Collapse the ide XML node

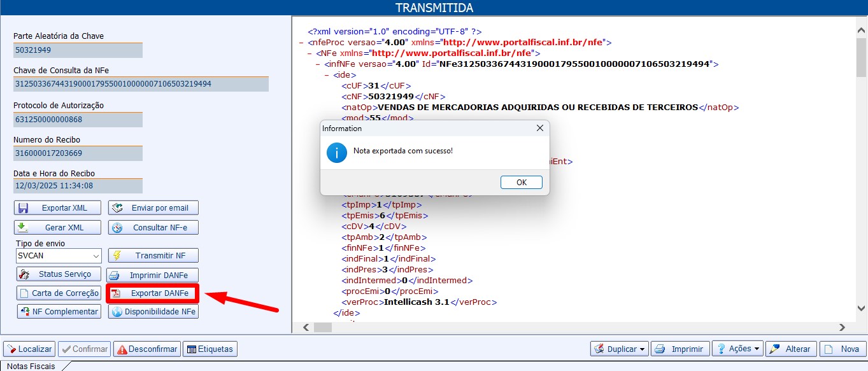coord(327,75)
